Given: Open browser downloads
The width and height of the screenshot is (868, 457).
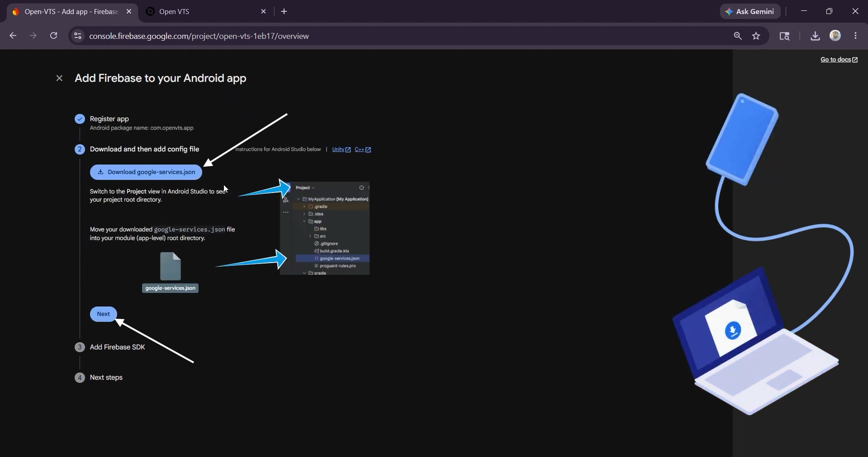Looking at the screenshot, I should [815, 36].
